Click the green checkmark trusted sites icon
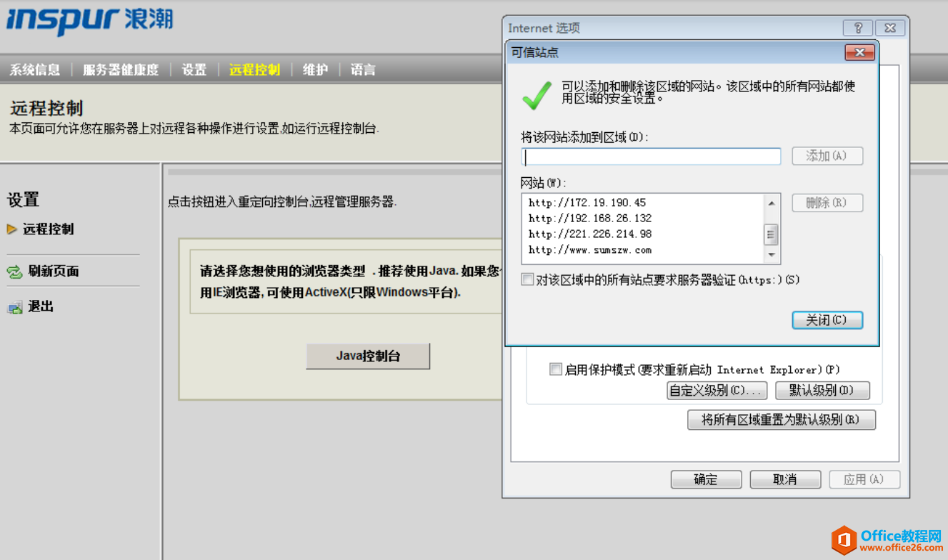 [537, 94]
